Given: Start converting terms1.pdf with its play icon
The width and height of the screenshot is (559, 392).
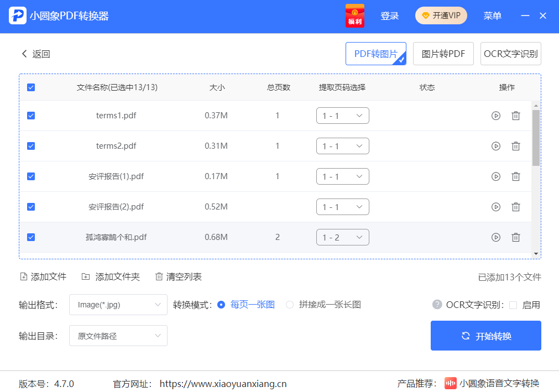Looking at the screenshot, I should pos(496,116).
